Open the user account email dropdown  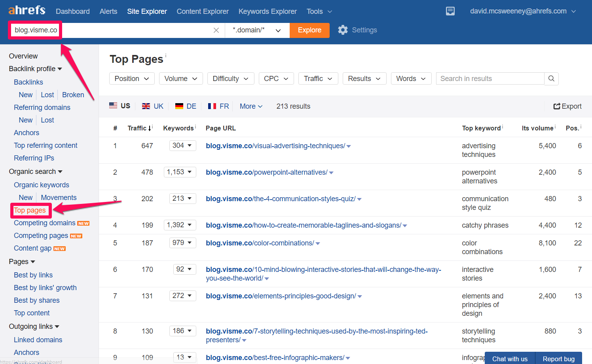tap(522, 11)
